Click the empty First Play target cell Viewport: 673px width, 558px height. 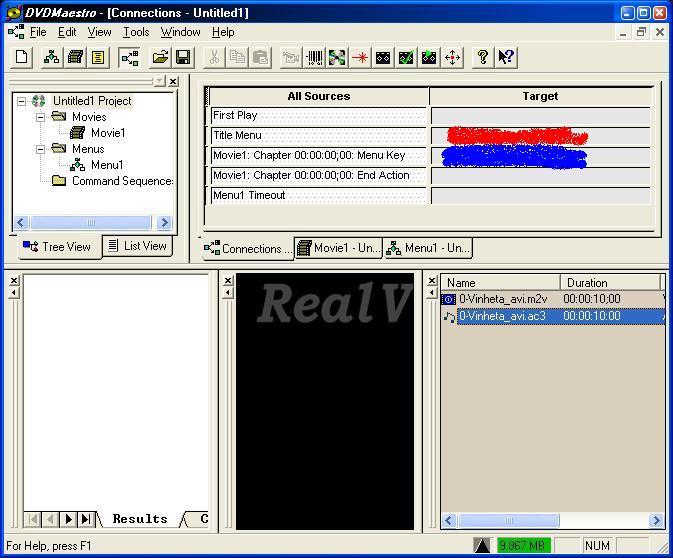click(x=541, y=116)
